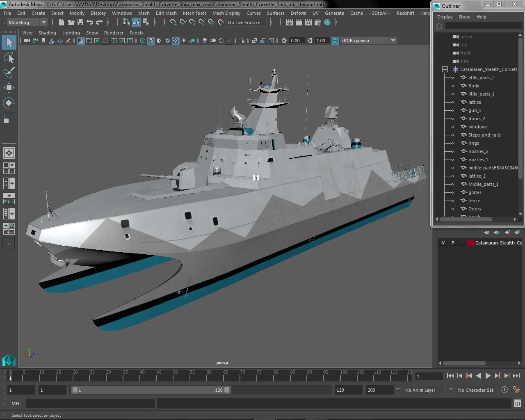The image size is (525, 420).
Task: Open Outliner Display menu
Action: tap(445, 17)
